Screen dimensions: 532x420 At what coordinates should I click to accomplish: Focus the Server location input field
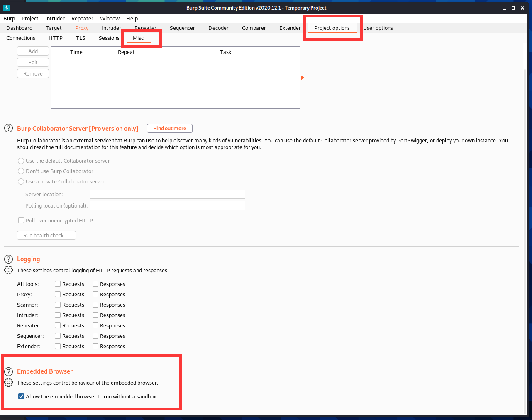pyautogui.click(x=168, y=194)
